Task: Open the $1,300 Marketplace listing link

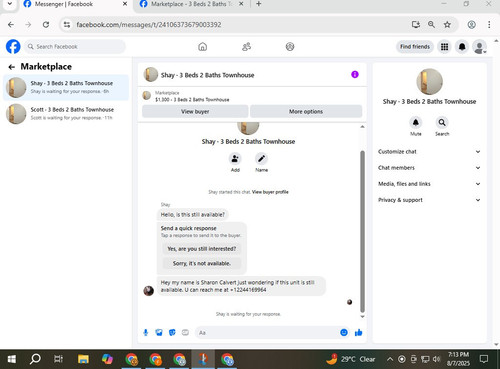Action: [192, 100]
